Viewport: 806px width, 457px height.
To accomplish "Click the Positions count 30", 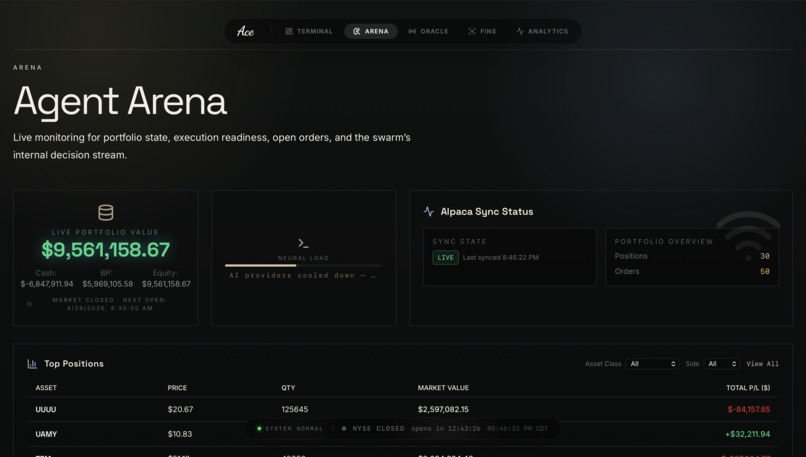I will (765, 256).
